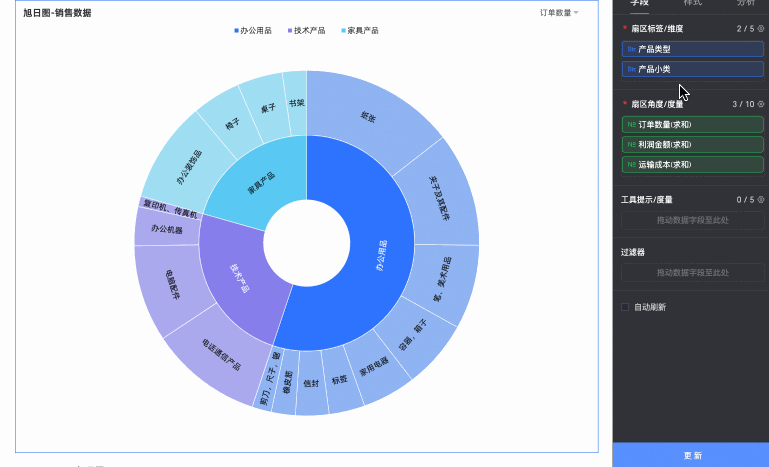Click the 扇区角度/度量 section label
Image resolution: width=769 pixels, height=467 pixels.
tap(657, 104)
